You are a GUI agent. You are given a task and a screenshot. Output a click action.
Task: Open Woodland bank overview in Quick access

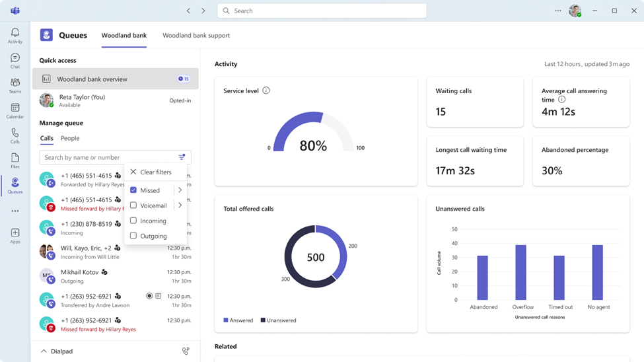point(116,79)
